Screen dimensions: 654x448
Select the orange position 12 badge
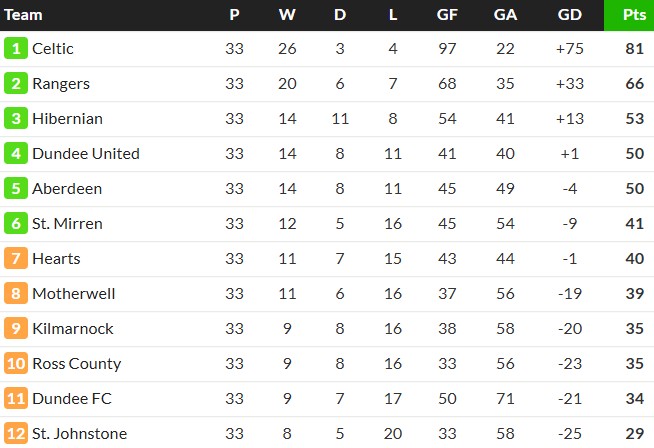[x=16, y=433]
